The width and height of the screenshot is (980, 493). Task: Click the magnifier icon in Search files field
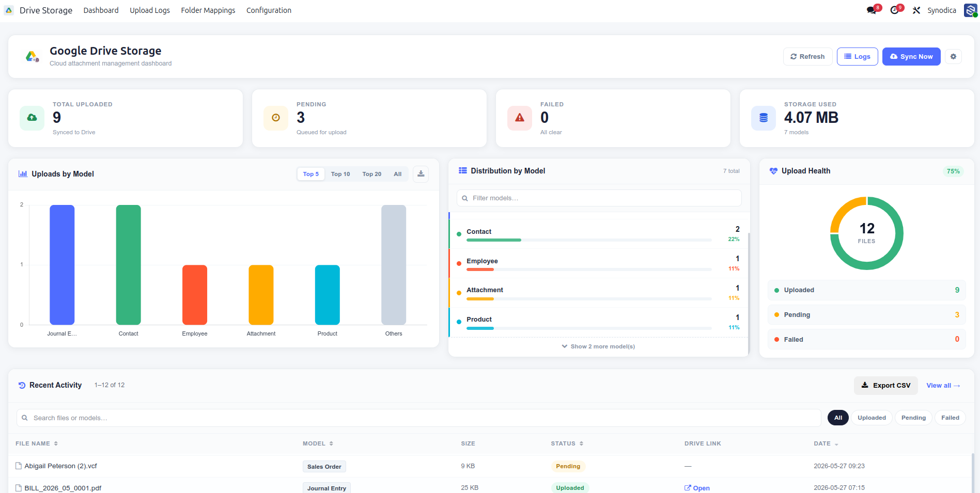point(25,418)
